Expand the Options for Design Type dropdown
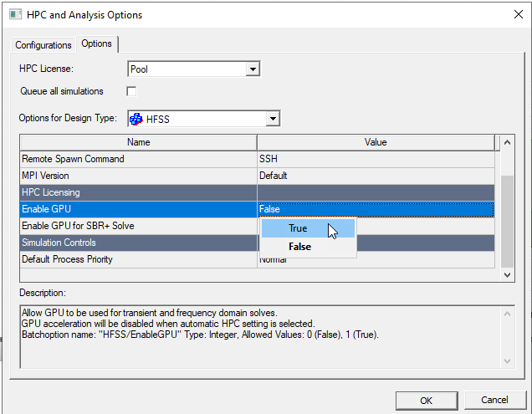The image size is (532, 414). pyautogui.click(x=272, y=119)
